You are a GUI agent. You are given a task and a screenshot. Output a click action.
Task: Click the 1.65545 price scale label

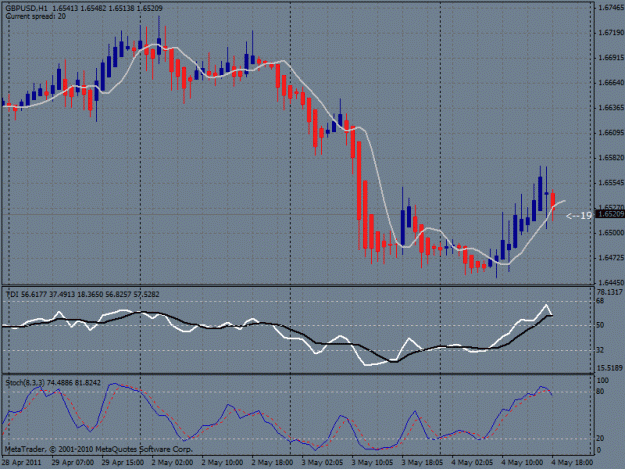pos(611,183)
